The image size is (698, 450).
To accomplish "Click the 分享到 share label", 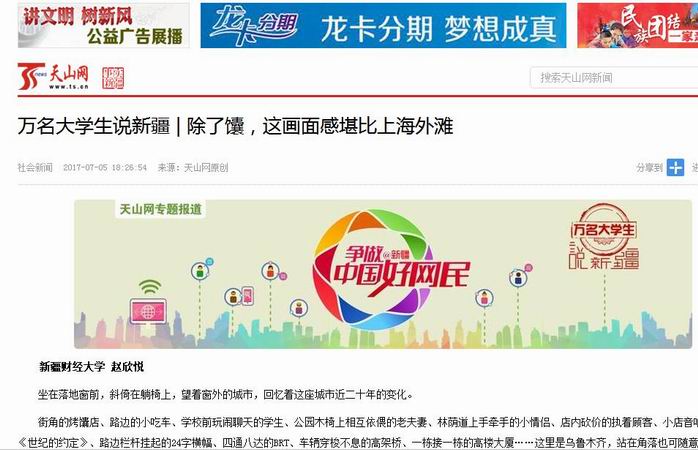I will click(649, 168).
